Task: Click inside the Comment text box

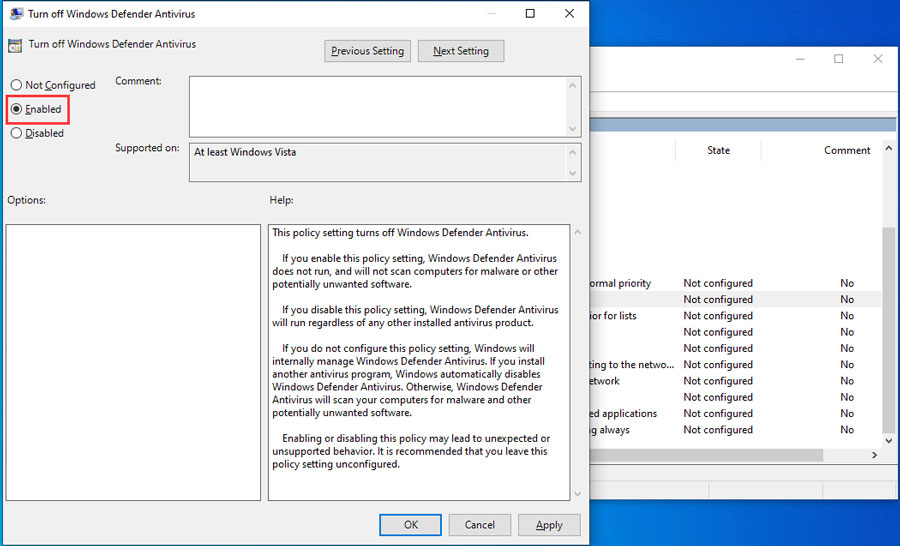Action: [x=376, y=106]
